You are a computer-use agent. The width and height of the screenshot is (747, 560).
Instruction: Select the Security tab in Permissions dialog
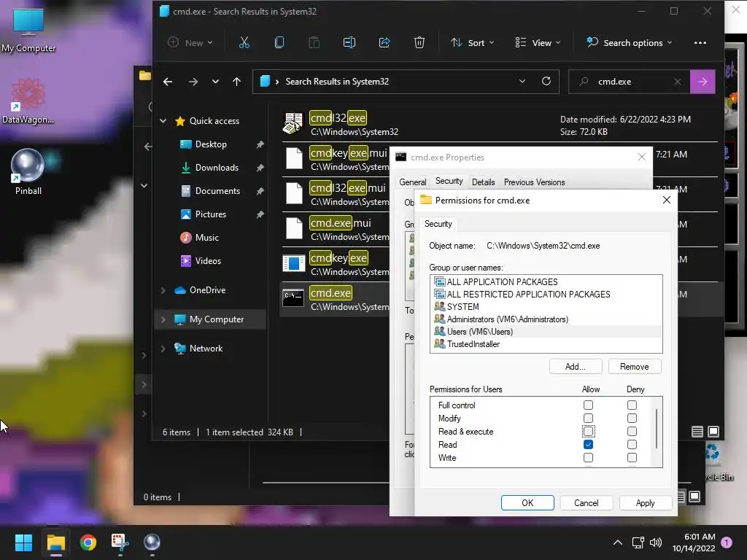tap(438, 224)
